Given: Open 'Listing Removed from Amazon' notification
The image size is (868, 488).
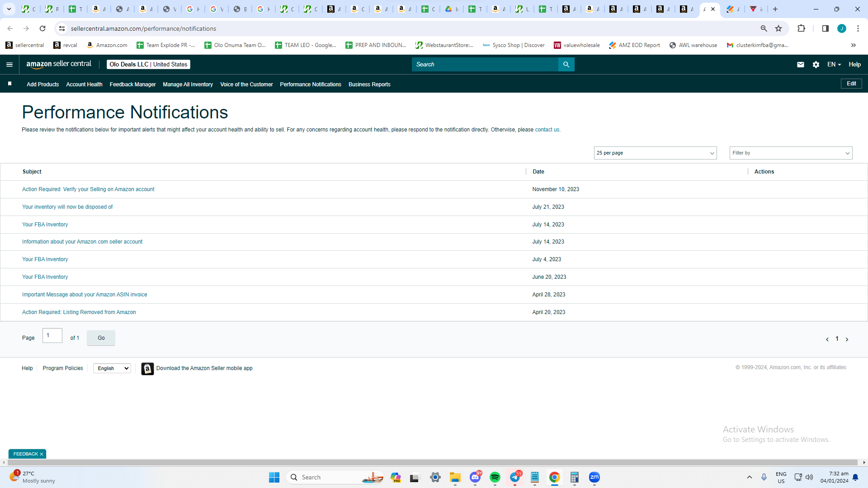Looking at the screenshot, I should coord(79,312).
